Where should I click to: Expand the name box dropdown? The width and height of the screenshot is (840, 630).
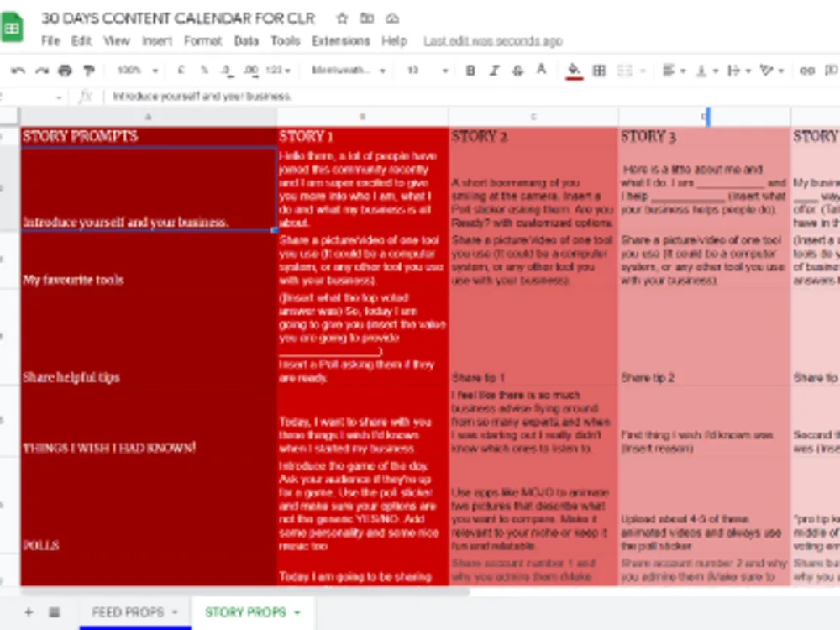click(x=59, y=97)
